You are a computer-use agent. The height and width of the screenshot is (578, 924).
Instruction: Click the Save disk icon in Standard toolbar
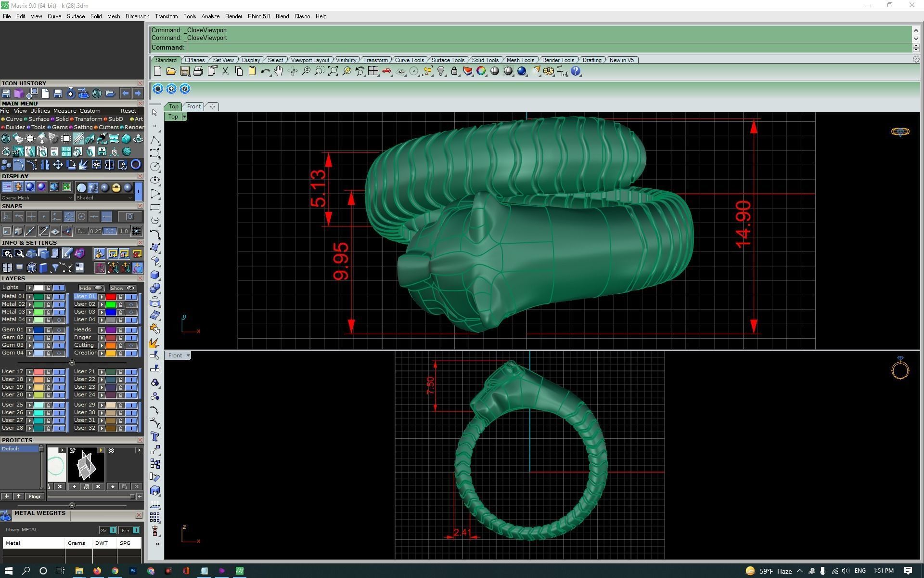[x=184, y=71]
